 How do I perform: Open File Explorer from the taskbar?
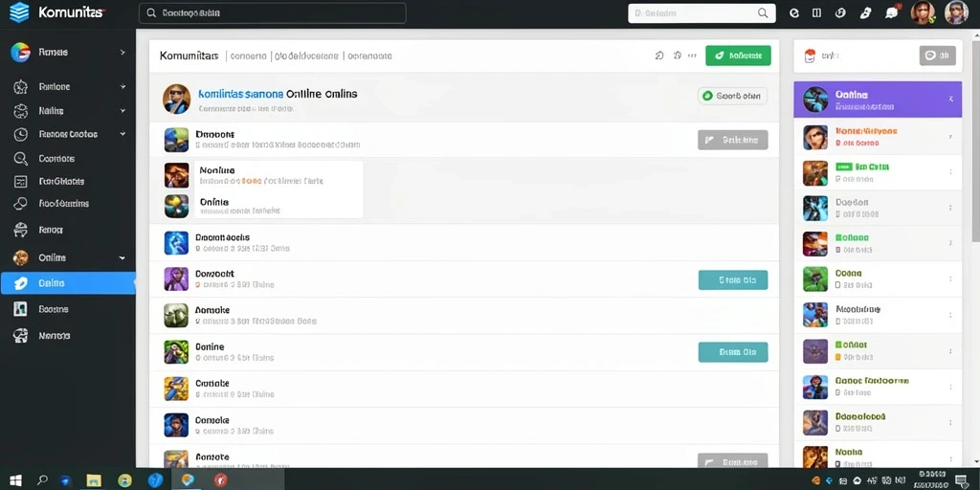pos(94,480)
